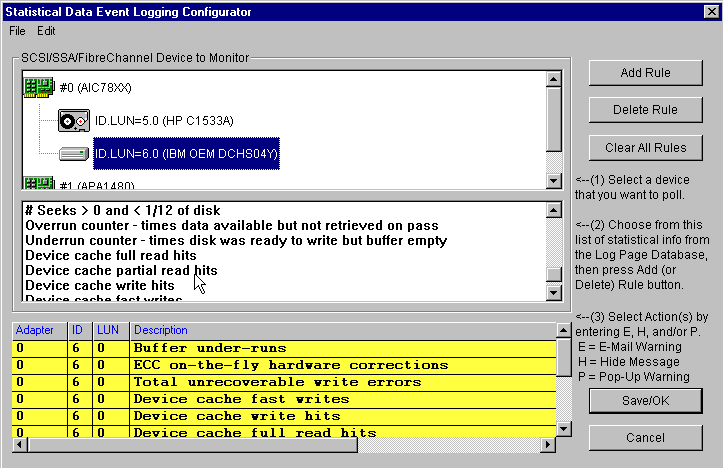Click the Cancel button
The image size is (723, 468).
coord(646,438)
